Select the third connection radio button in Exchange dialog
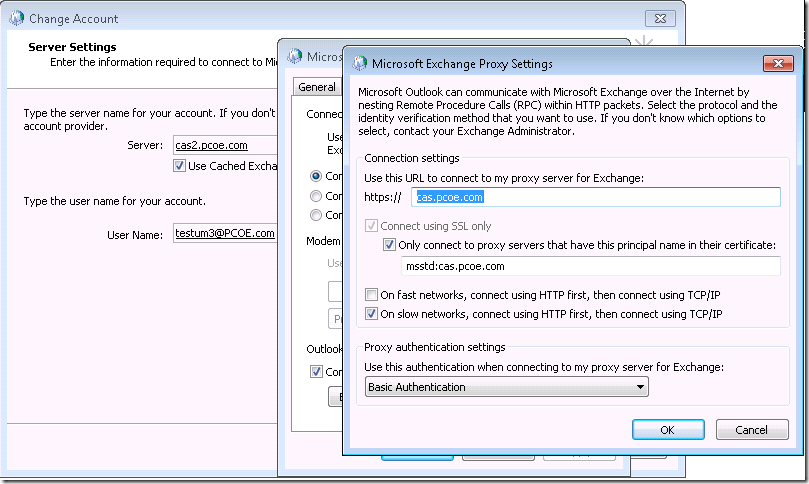The width and height of the screenshot is (809, 484). tap(316, 215)
